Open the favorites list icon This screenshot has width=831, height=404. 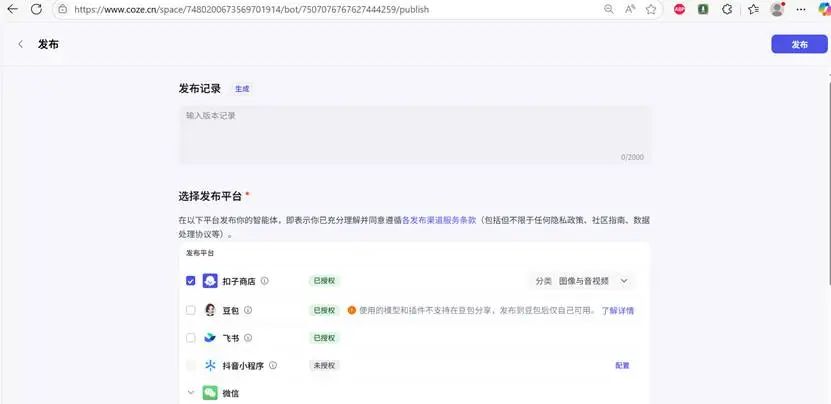coord(753,9)
